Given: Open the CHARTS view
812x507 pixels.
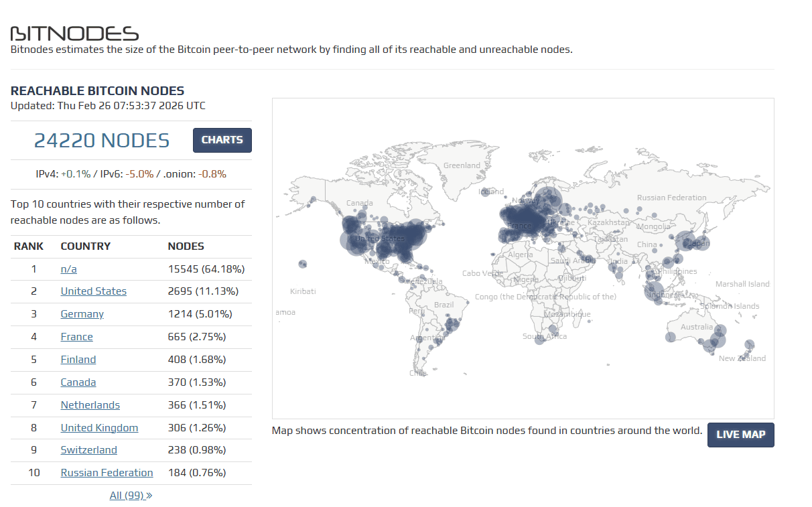Looking at the screenshot, I should click(x=222, y=140).
